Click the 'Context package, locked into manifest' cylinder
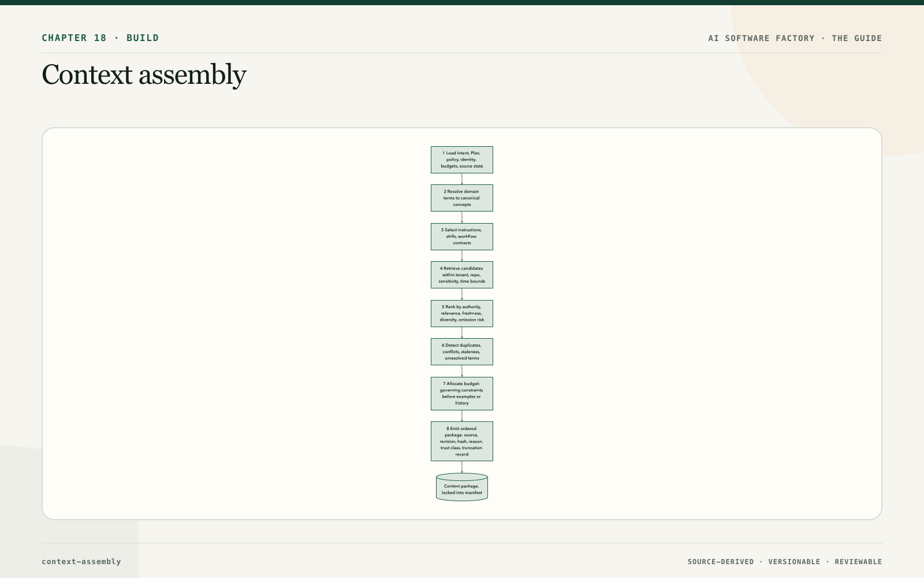The image size is (924, 578). point(462,487)
